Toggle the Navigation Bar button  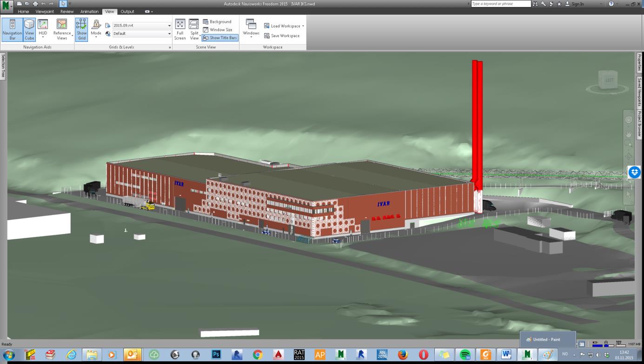point(12,30)
